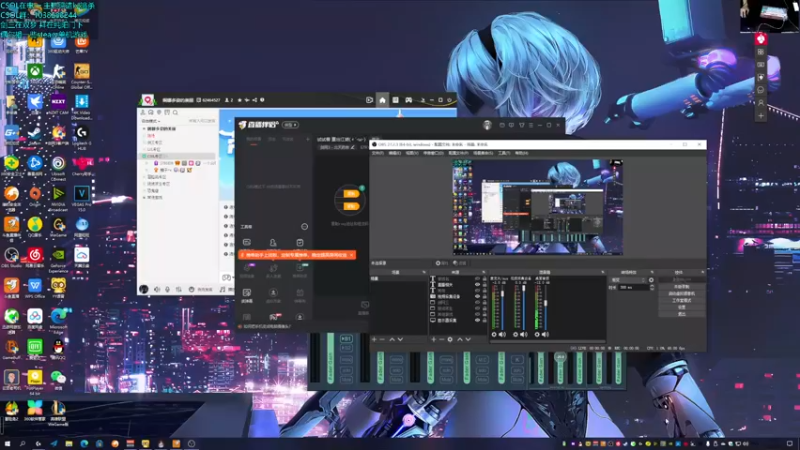Open 设置 from the OBS controls panel
The height and width of the screenshot is (450, 800).
682,307
